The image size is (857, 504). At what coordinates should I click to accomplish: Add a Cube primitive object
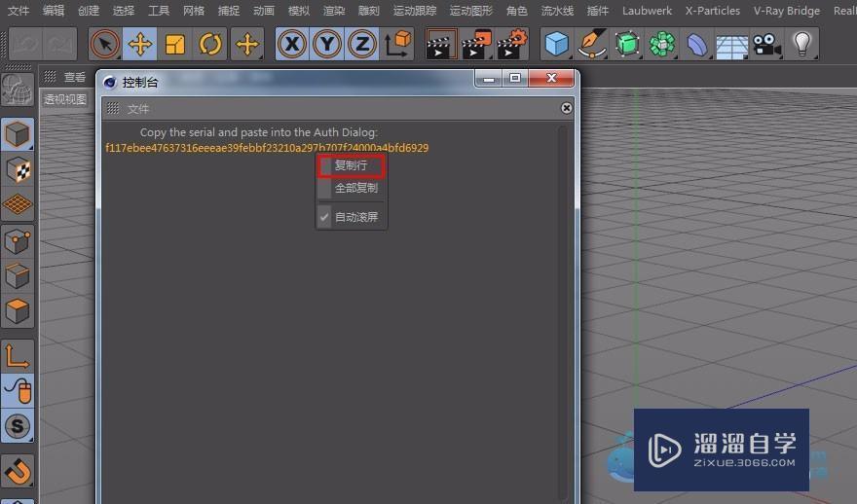coord(557,44)
